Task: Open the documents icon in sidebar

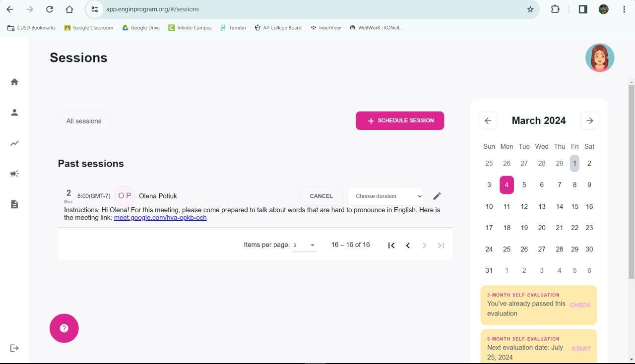Action: point(14,204)
